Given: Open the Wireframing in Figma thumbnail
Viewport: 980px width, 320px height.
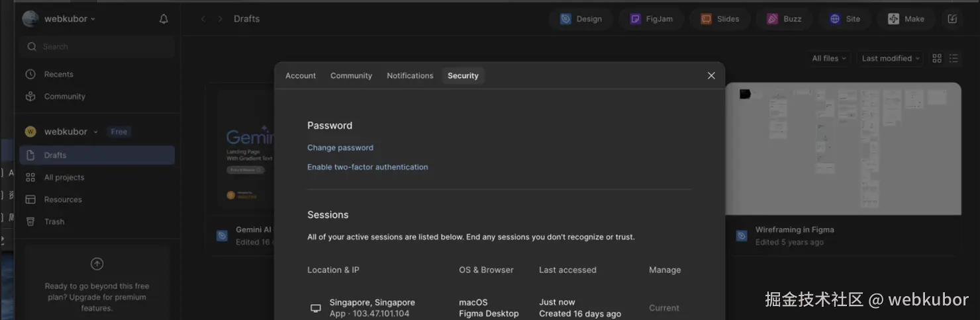Looking at the screenshot, I should click(843, 149).
